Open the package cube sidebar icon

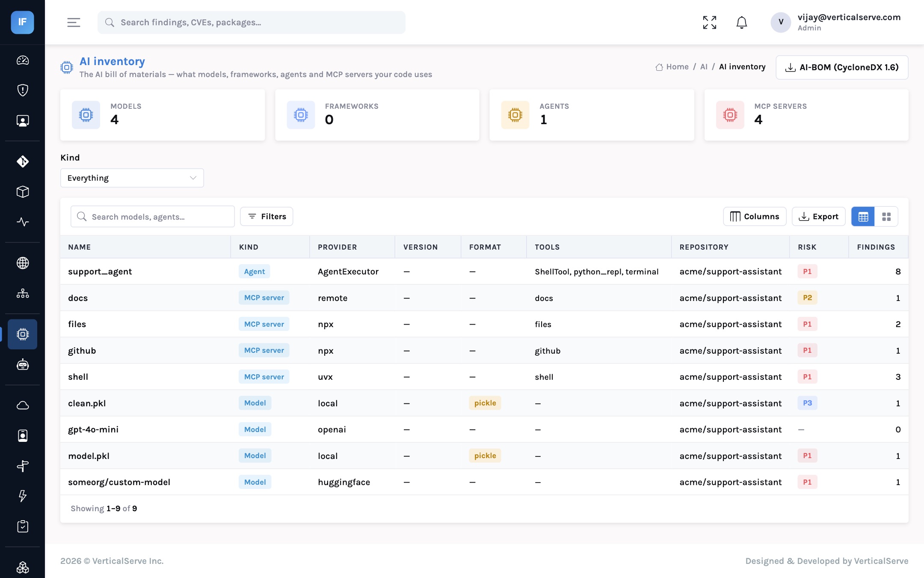click(23, 192)
